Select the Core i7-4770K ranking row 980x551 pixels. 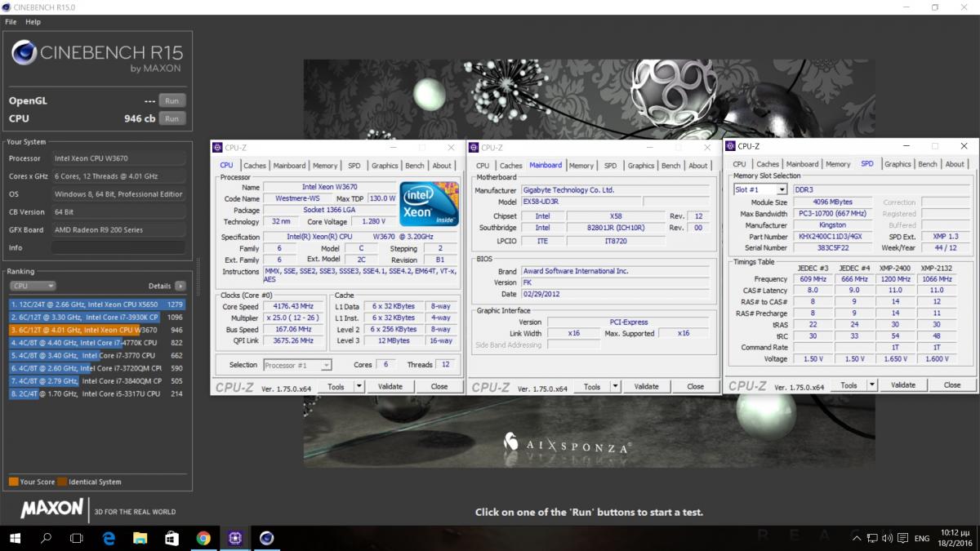(97, 343)
